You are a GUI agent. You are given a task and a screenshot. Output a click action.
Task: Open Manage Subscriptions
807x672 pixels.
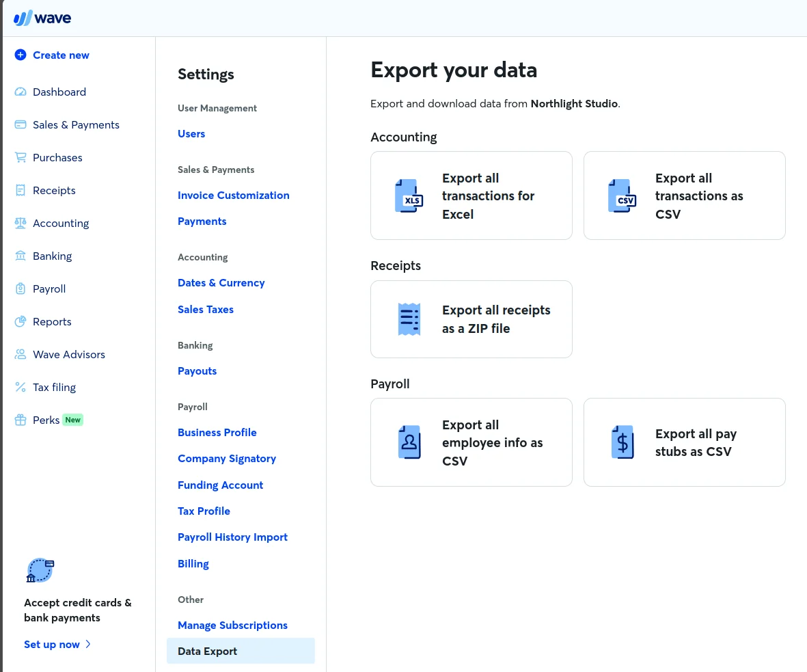point(232,625)
